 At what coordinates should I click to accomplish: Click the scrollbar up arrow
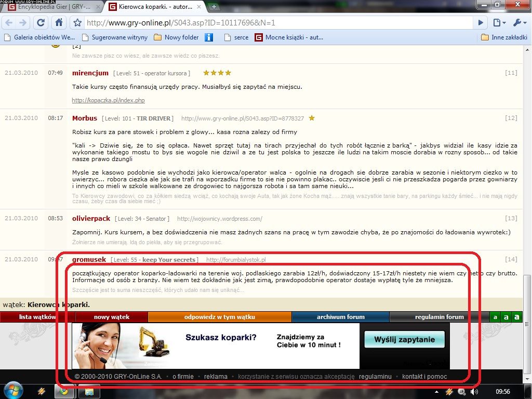528,50
